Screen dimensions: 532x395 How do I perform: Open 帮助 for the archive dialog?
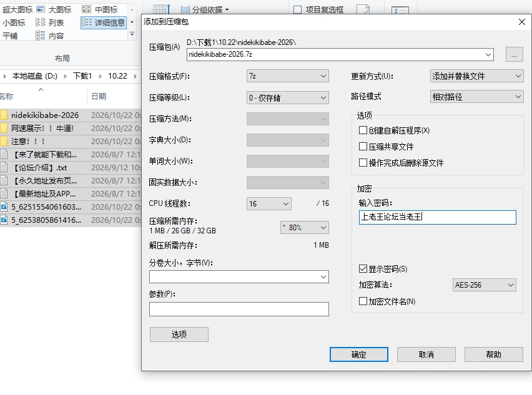pos(493,354)
